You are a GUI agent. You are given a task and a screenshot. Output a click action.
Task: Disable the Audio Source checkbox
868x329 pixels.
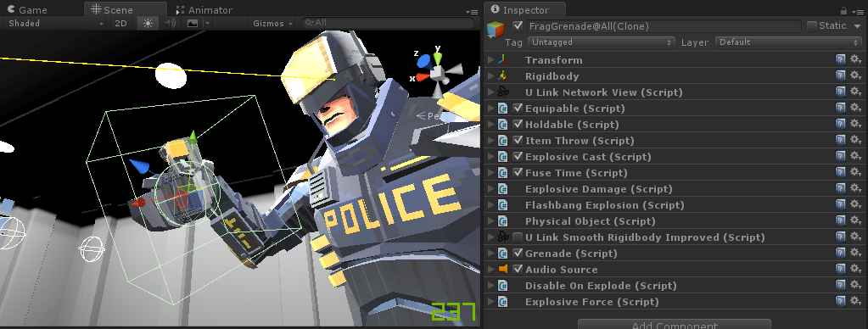(518, 269)
